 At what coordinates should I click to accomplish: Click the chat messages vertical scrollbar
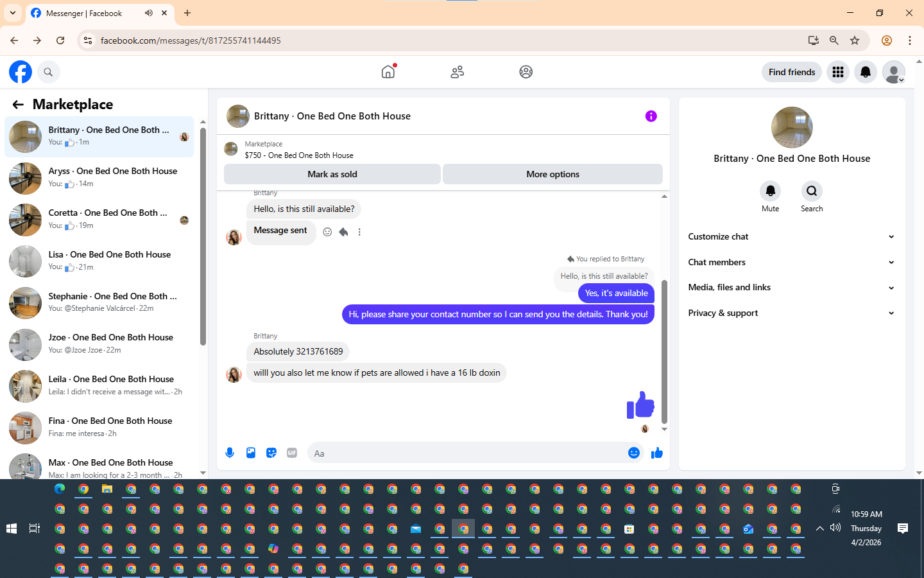(664, 352)
